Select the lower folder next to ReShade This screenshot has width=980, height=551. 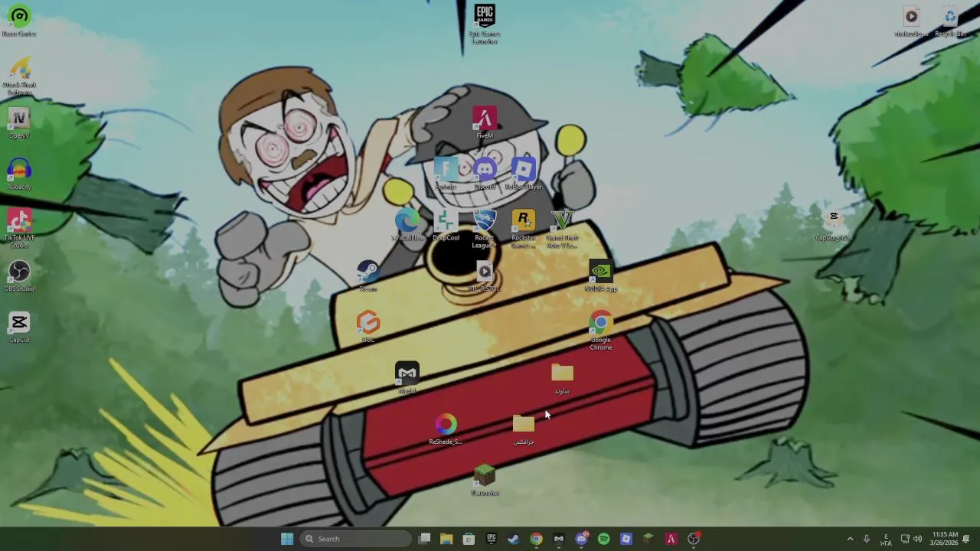[523, 430]
